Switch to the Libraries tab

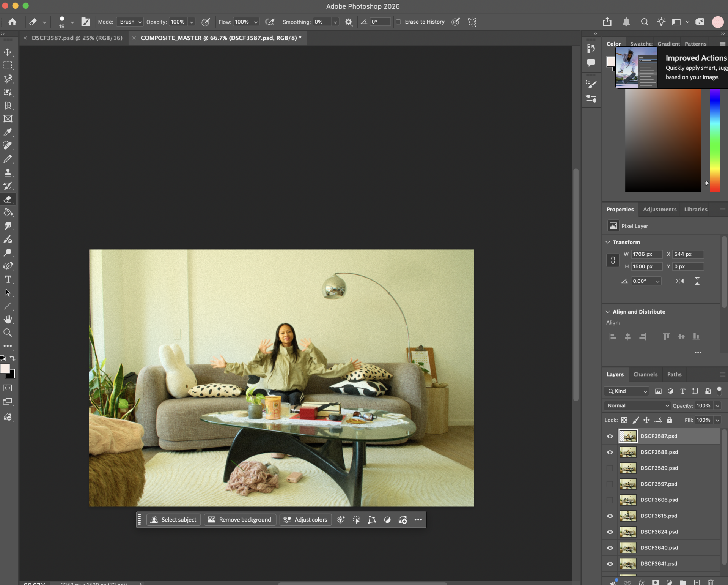(695, 209)
